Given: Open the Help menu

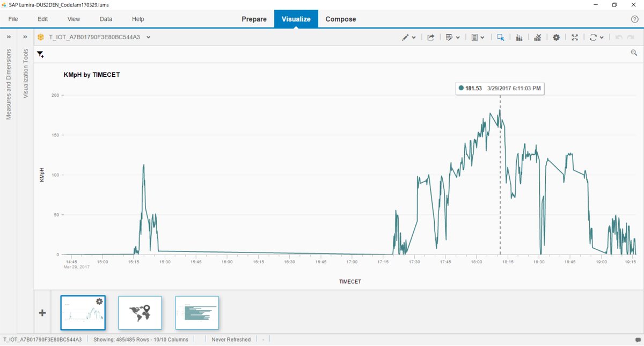Looking at the screenshot, I should (138, 19).
